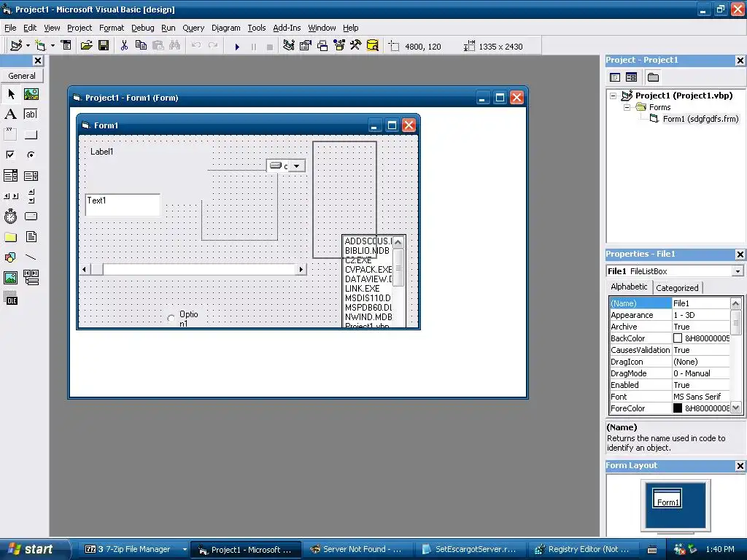This screenshot has width=747, height=560.
Task: Collapse the Project1 (Project1.vbp) tree node
Action: coord(613,96)
